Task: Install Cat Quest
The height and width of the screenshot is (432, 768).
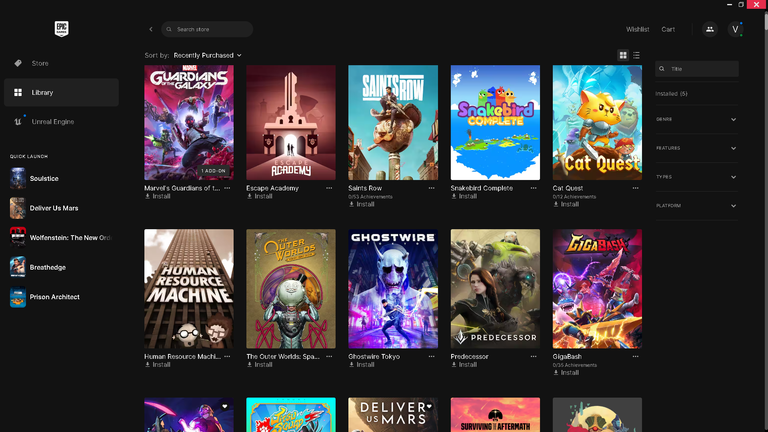Action: (566, 204)
